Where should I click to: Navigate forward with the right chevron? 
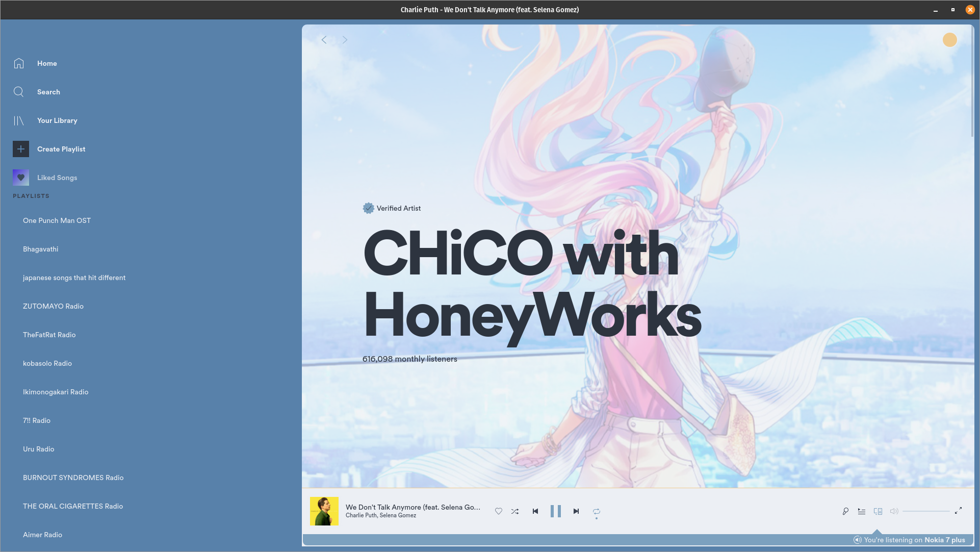(345, 39)
